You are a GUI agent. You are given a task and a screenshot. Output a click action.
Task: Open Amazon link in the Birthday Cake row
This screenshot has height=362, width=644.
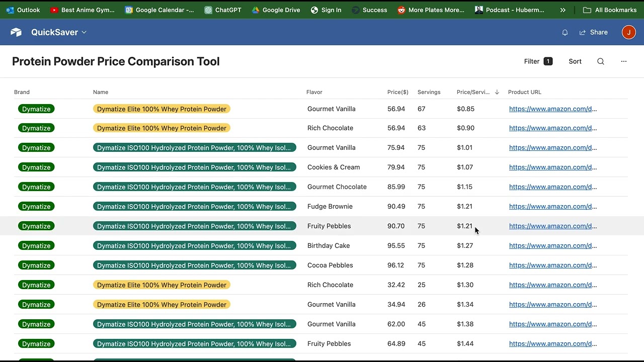(x=553, y=246)
